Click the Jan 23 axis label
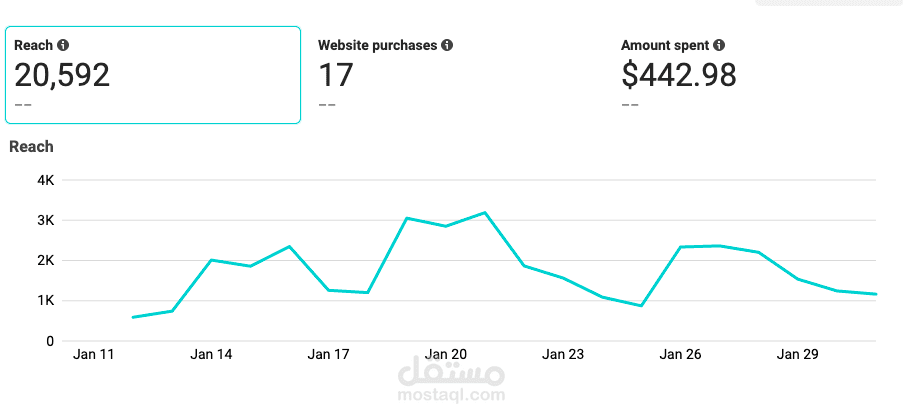 [x=563, y=354]
